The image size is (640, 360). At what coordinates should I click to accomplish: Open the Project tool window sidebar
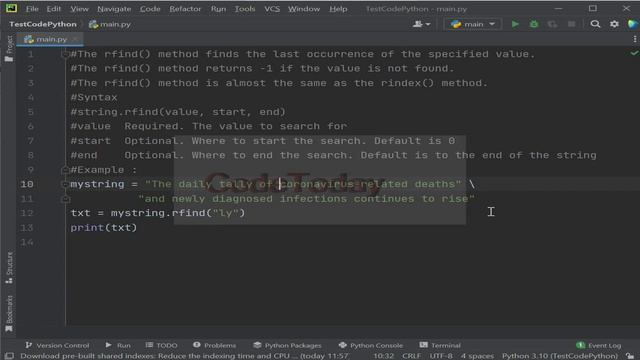(9, 48)
